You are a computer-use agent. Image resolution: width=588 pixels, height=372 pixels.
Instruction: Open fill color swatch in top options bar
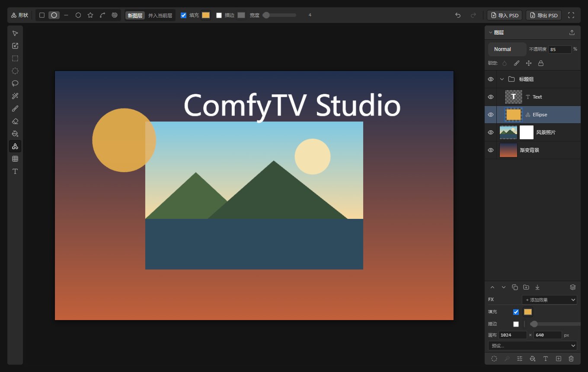[x=206, y=15]
